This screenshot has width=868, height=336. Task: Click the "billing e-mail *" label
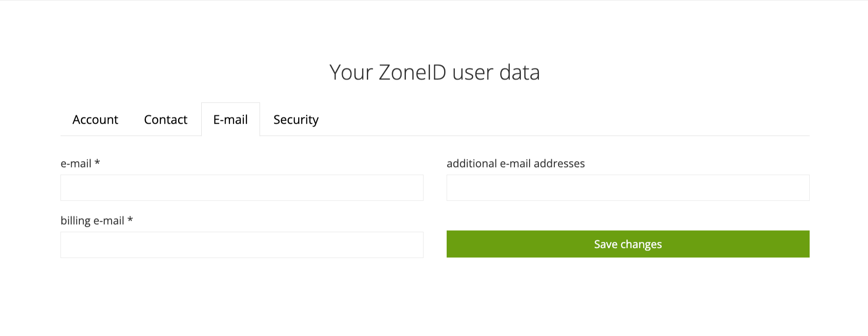pos(97,221)
